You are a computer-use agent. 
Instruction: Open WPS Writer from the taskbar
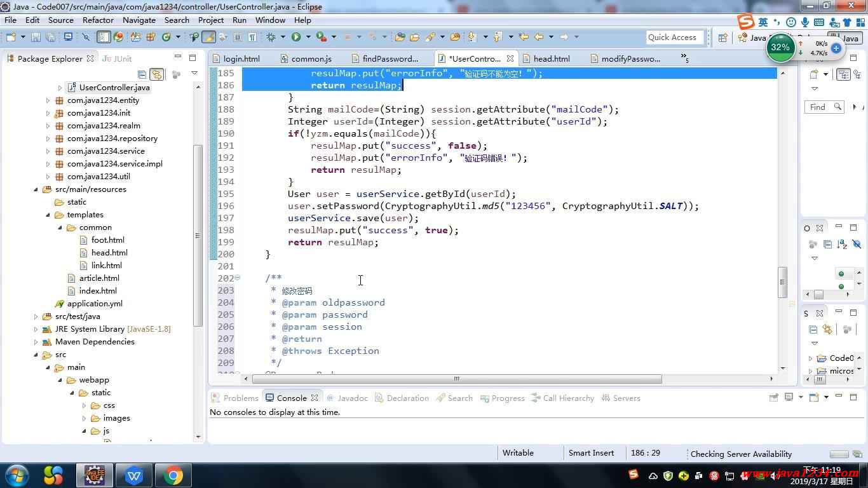click(x=134, y=475)
